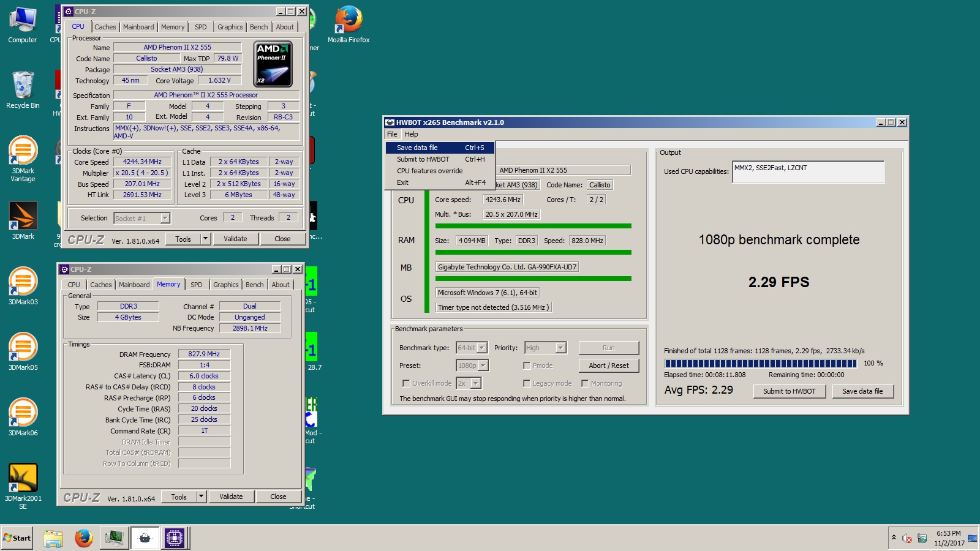Viewport: 980px width, 551px height.
Task: Click the clock in system tray
Action: (949, 538)
